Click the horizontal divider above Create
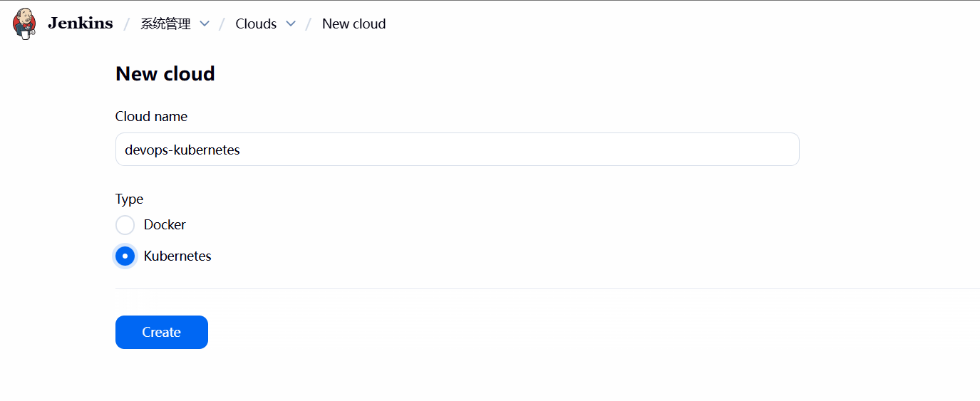Viewport: 980px width, 401px height. (x=547, y=288)
